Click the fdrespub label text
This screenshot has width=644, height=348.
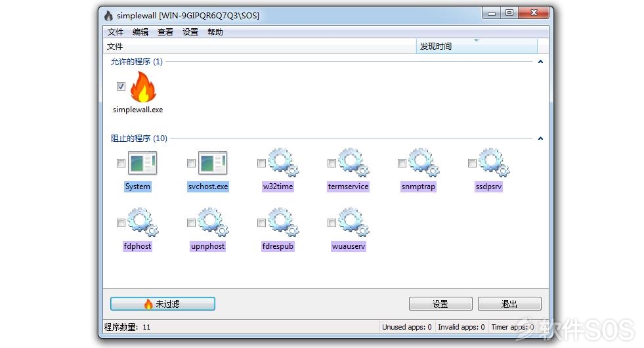point(278,246)
